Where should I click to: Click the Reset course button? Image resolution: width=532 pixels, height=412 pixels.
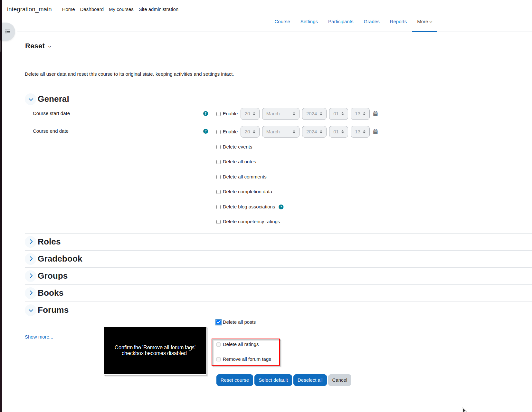click(235, 380)
